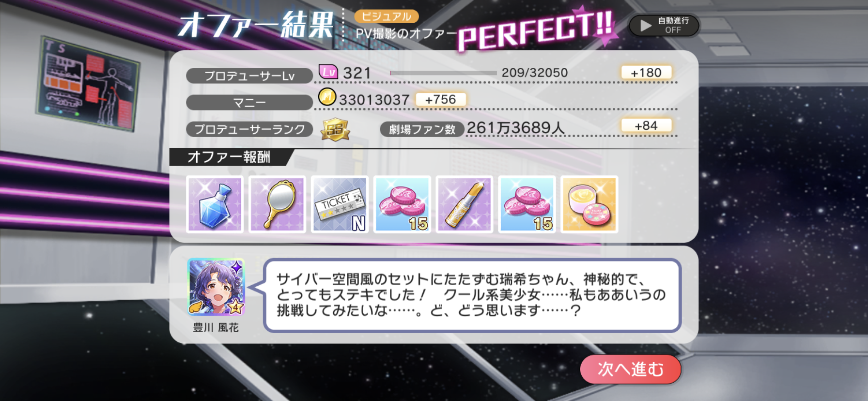
Task: Select the cream jar cosmetic reward
Action: pos(589,204)
